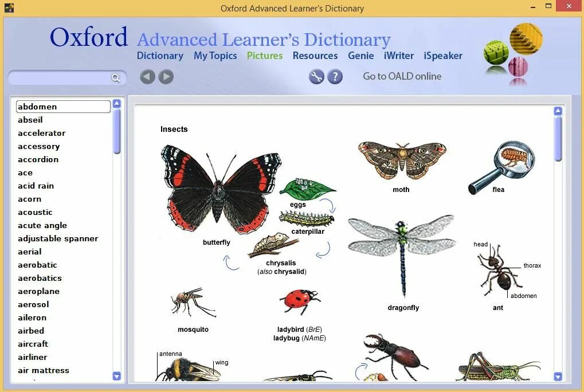Click the flea under magnifying glass picture
Viewport: 584px width, 392px height.
tap(501, 167)
